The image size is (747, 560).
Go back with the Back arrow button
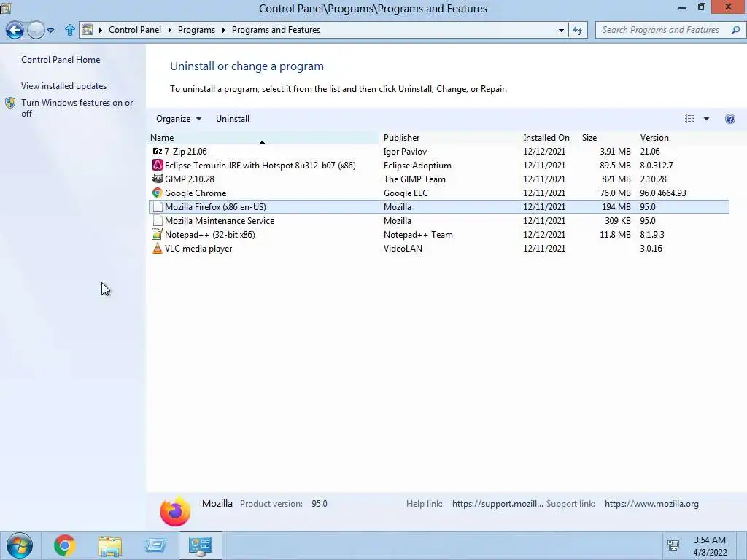[15, 30]
